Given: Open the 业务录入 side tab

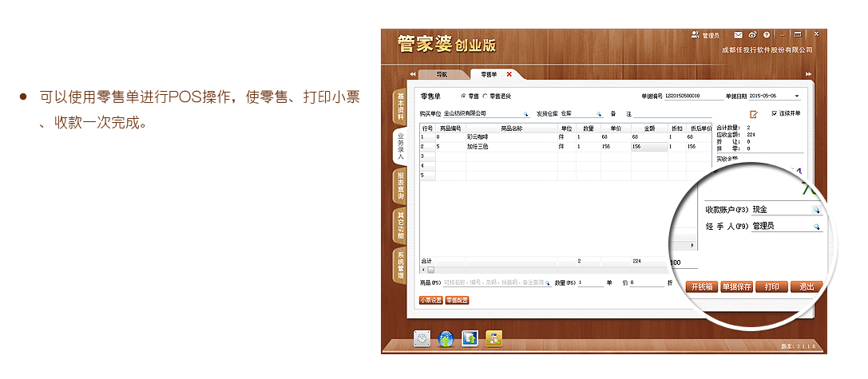Looking at the screenshot, I should coord(400,145).
